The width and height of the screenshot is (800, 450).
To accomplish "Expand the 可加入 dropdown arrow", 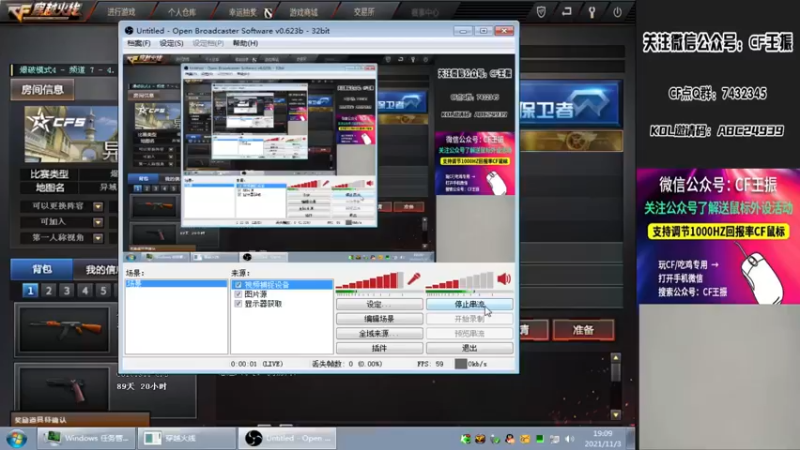I will [98, 222].
